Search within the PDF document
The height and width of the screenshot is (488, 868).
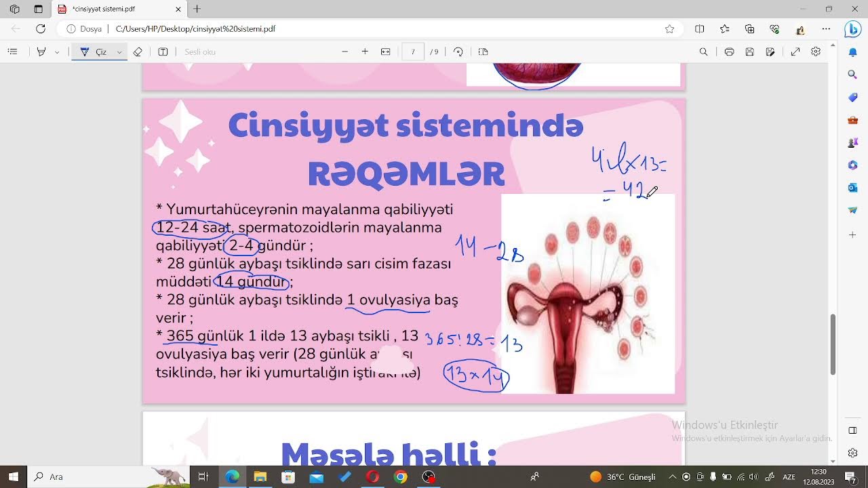(x=703, y=52)
